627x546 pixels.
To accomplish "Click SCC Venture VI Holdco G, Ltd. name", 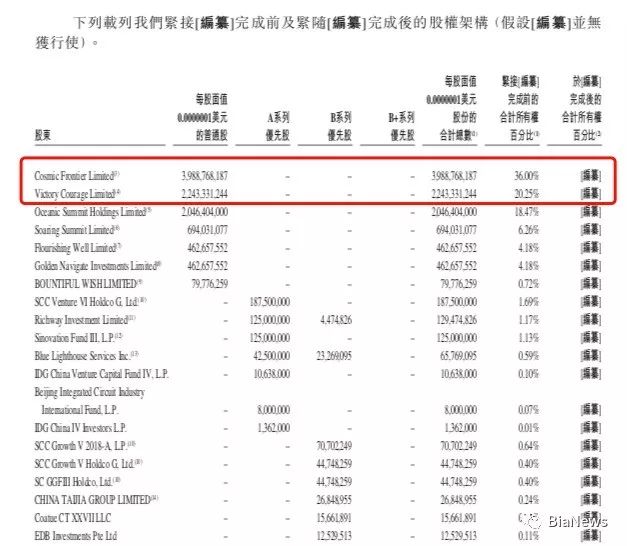I will (x=90, y=302).
